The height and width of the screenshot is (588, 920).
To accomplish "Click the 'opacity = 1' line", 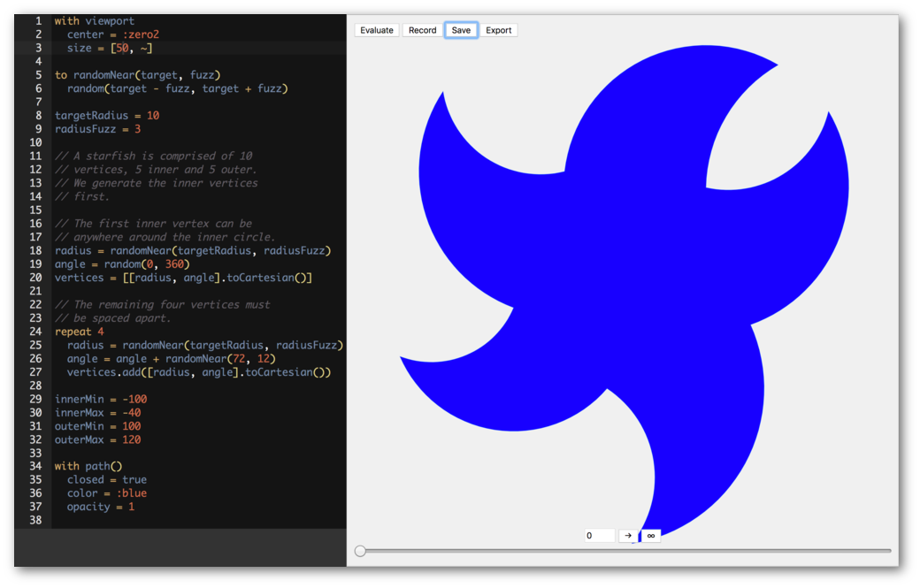I will point(101,507).
